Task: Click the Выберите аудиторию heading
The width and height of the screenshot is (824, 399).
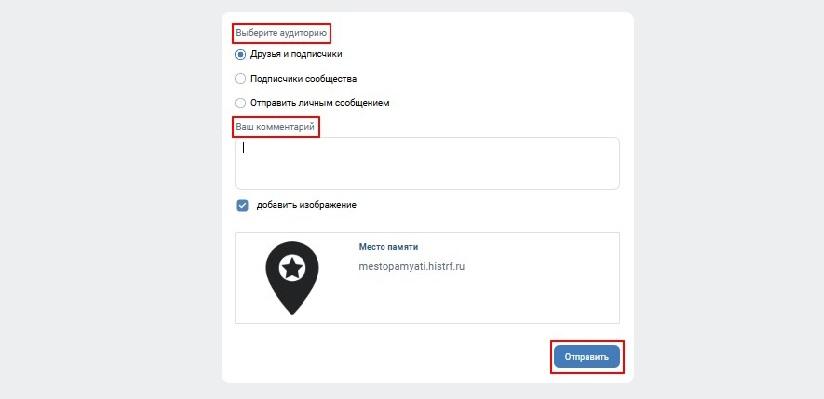Action: coord(281,33)
